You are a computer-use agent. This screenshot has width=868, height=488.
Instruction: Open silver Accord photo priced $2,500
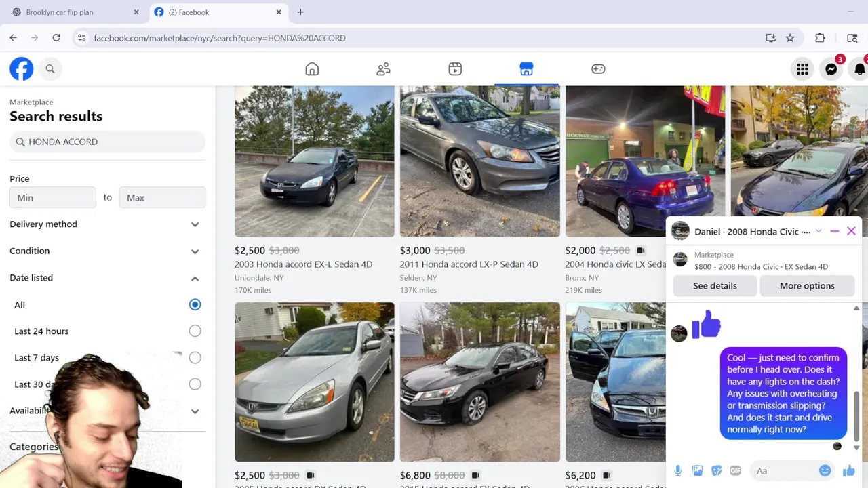pyautogui.click(x=315, y=382)
